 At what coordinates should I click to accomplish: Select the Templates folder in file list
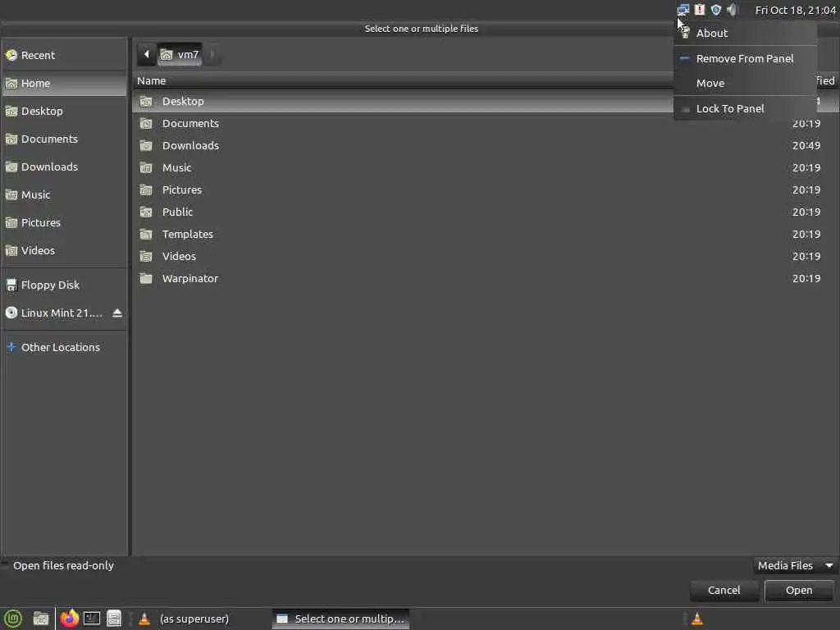[486, 234]
